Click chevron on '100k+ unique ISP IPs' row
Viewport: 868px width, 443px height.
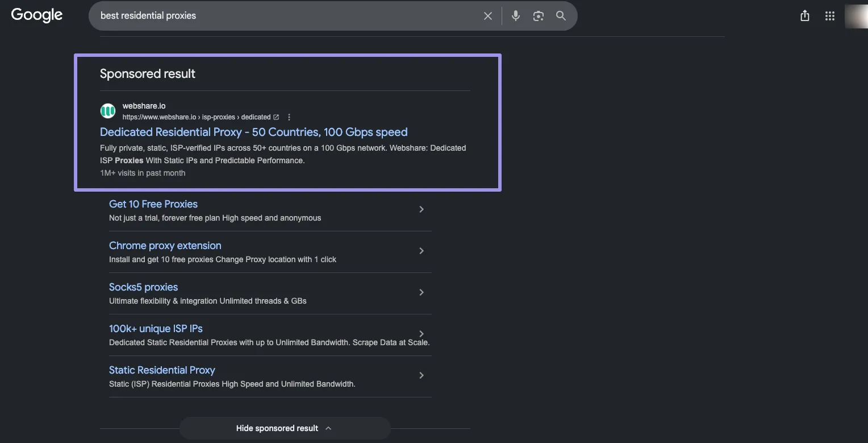[422, 334]
